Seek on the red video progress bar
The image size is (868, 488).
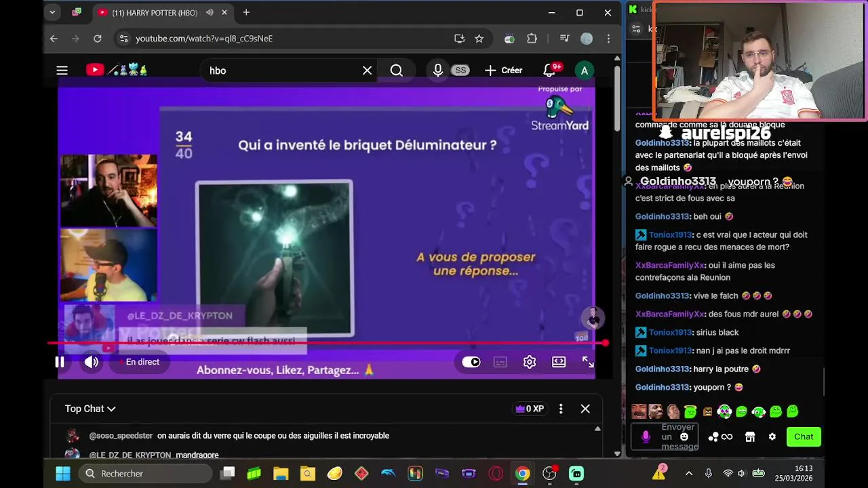coord(327,343)
